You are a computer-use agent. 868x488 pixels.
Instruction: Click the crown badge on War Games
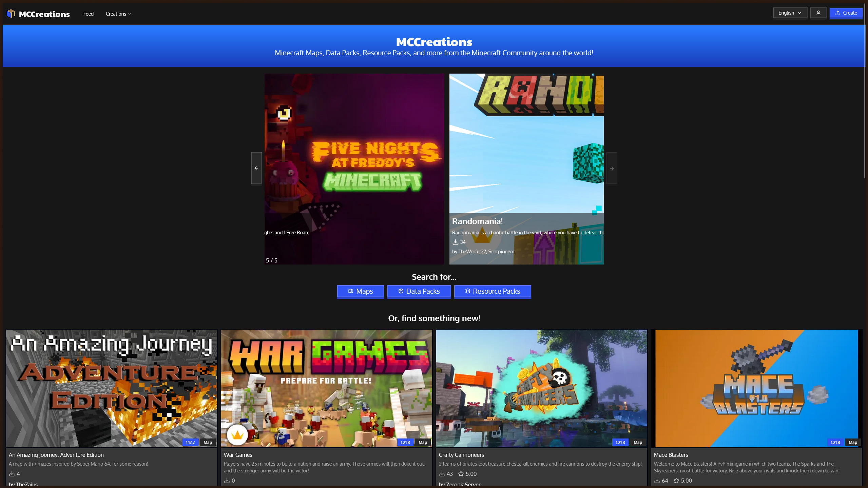tap(237, 435)
